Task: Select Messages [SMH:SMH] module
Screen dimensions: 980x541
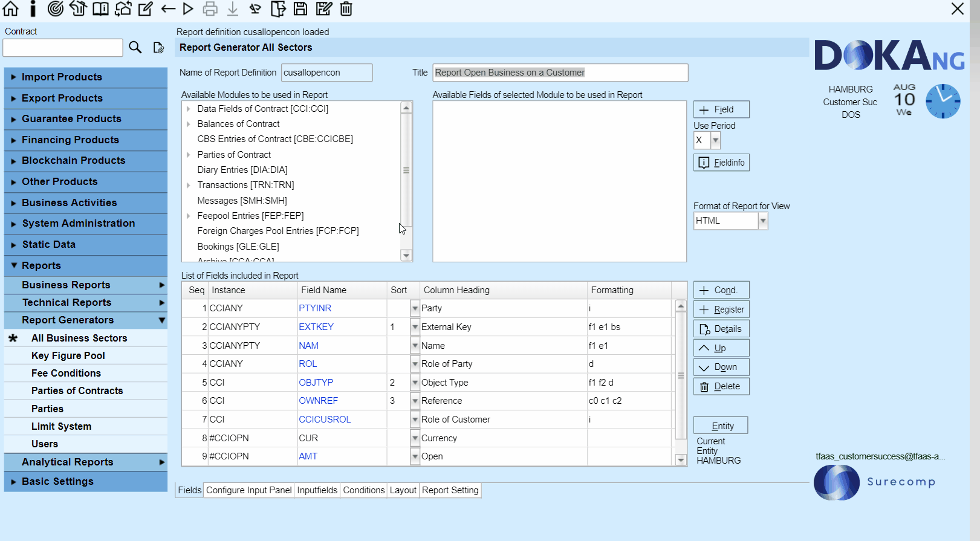Action: pyautogui.click(x=242, y=201)
